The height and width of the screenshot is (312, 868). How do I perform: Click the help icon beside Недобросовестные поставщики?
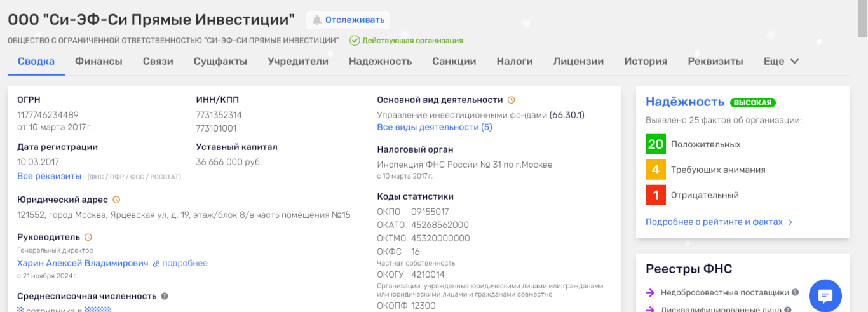tap(795, 292)
